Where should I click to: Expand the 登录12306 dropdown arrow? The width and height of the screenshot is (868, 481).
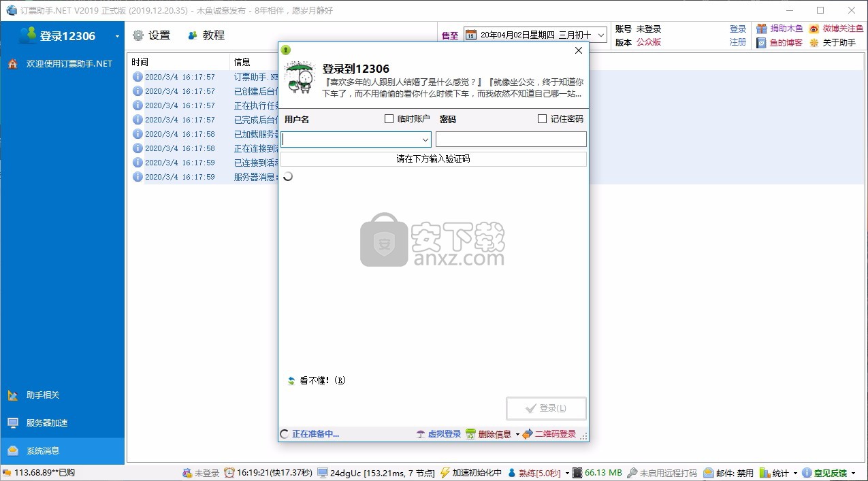117,36
